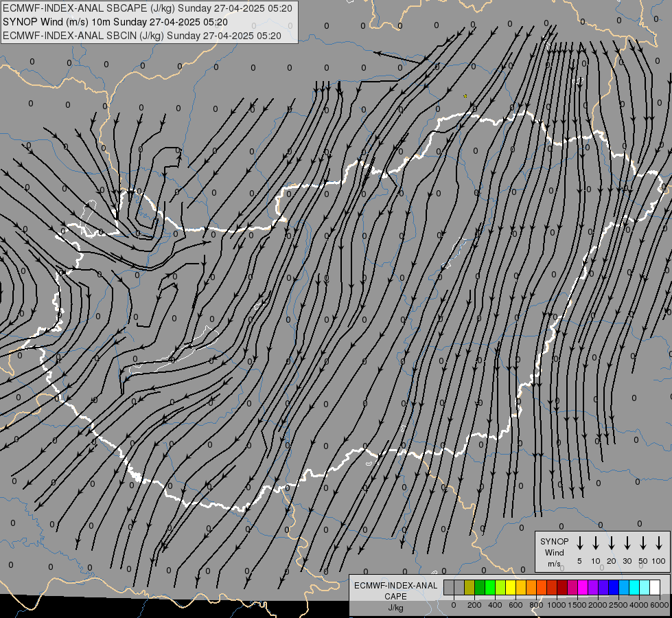Click the 800 value on the CAPE scale
Image resolution: width=672 pixels, height=618 pixels.
(536, 605)
